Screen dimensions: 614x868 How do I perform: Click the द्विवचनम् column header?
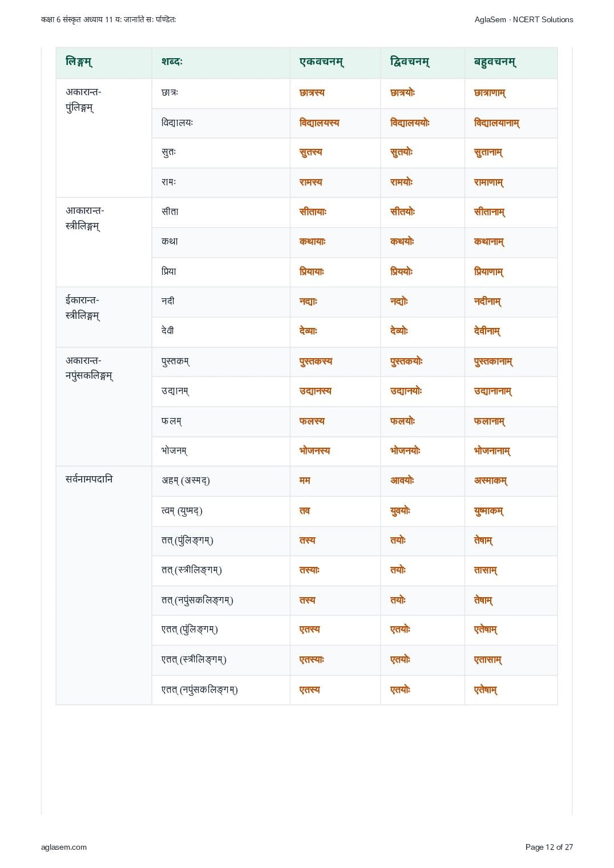(410, 62)
